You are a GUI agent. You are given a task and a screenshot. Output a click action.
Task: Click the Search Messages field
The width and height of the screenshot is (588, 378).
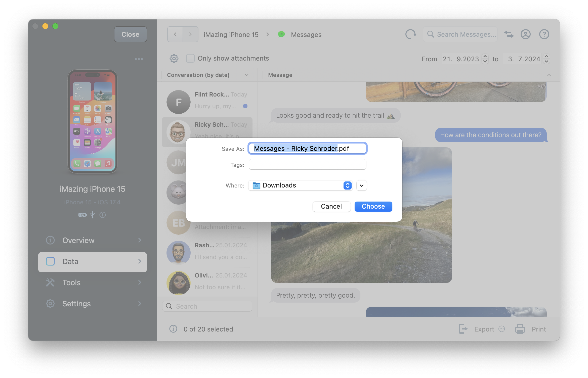(460, 34)
